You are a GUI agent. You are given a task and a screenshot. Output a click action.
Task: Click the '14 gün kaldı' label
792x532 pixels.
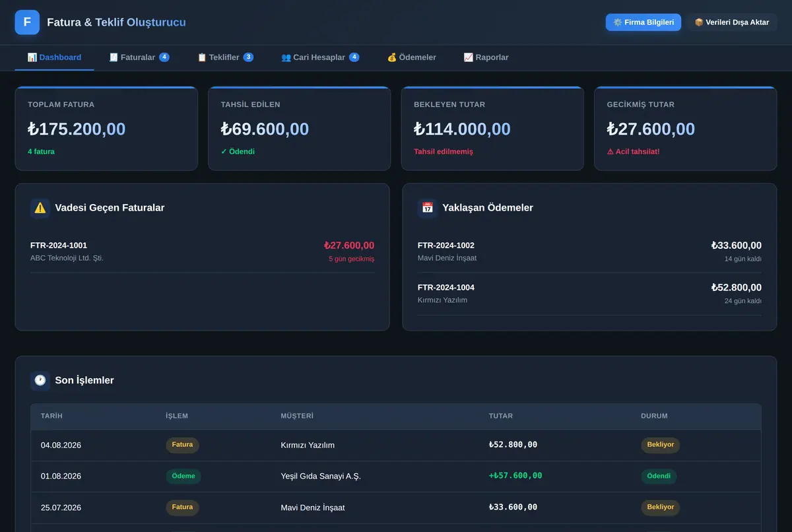743,259
